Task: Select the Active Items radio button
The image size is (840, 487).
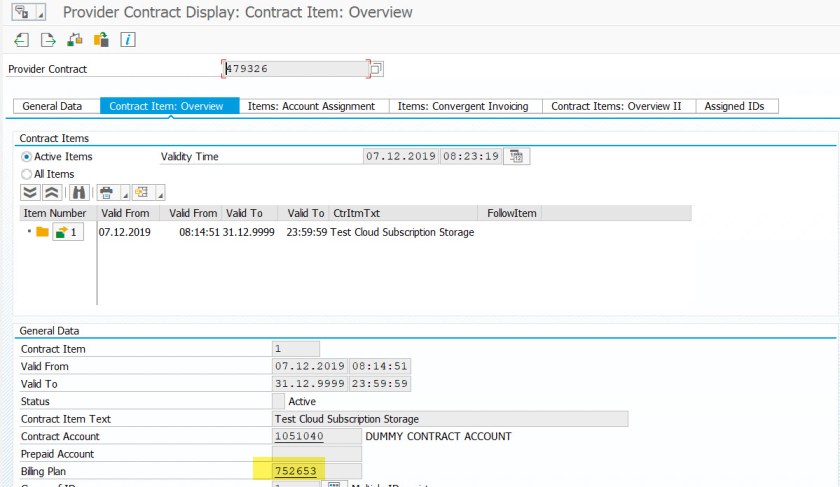Action: (27, 157)
